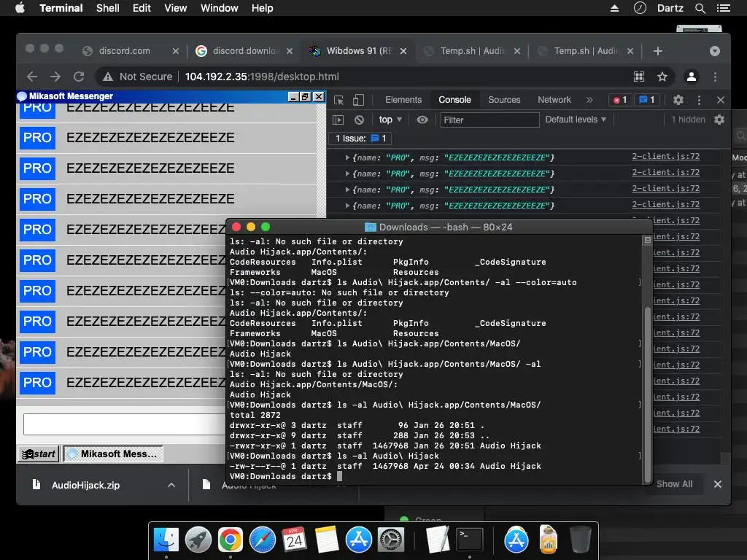This screenshot has height=560, width=747.
Task: Switch to the Network panel
Action: 554,100
